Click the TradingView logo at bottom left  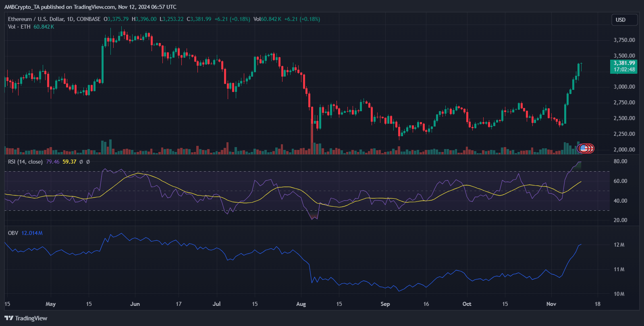tap(26, 318)
